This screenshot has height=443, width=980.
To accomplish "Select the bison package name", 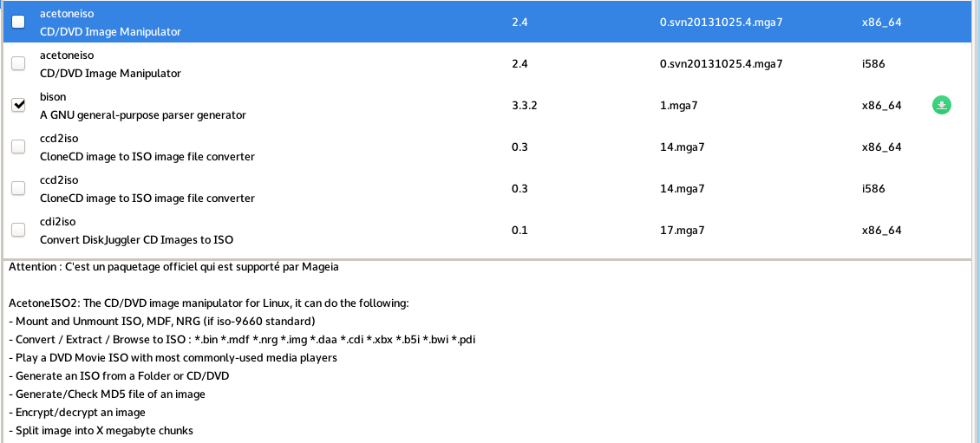I will [53, 97].
